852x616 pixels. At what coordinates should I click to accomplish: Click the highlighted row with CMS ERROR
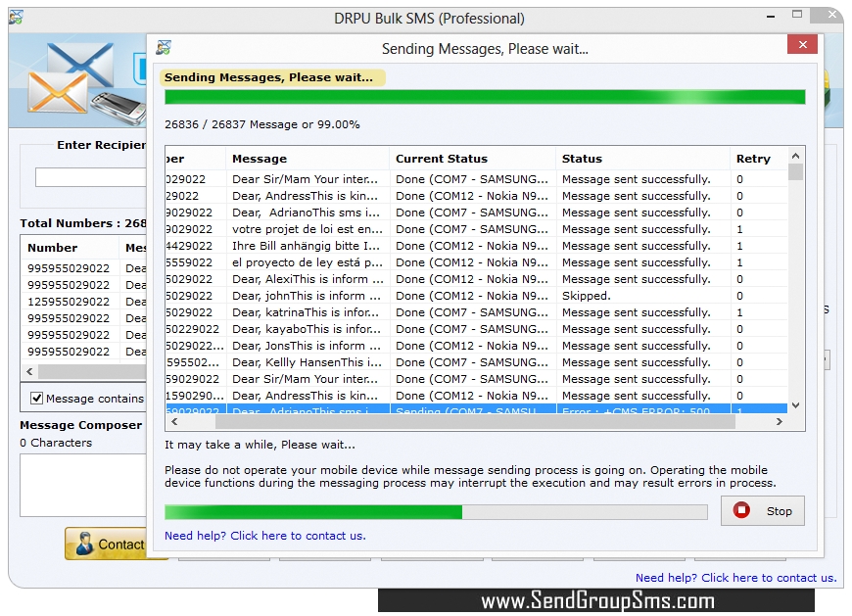click(x=477, y=409)
